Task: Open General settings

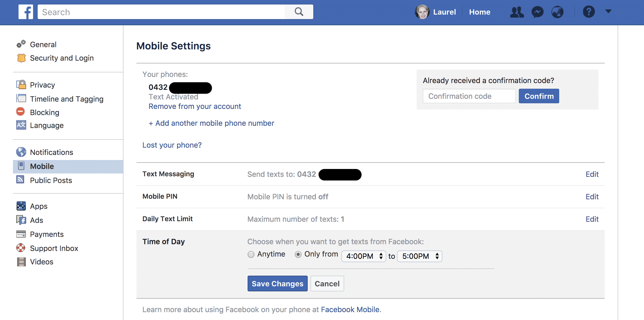Action: point(43,44)
